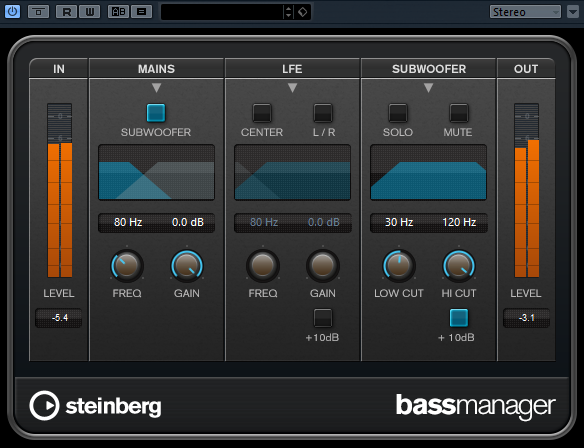The image size is (584, 448).
Task: Open the Stereo channel configuration dropdown
Action: click(x=525, y=12)
